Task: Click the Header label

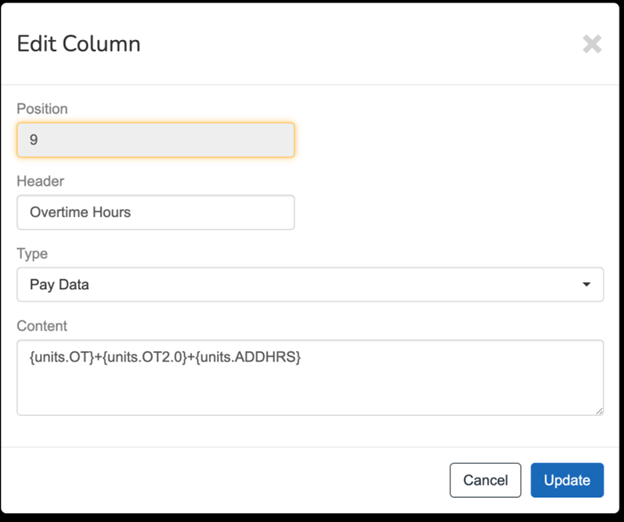Action: click(x=41, y=181)
